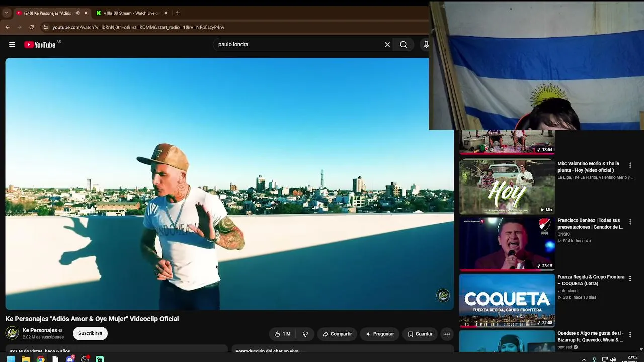Open the COQUETA thumbnail

coord(507,300)
